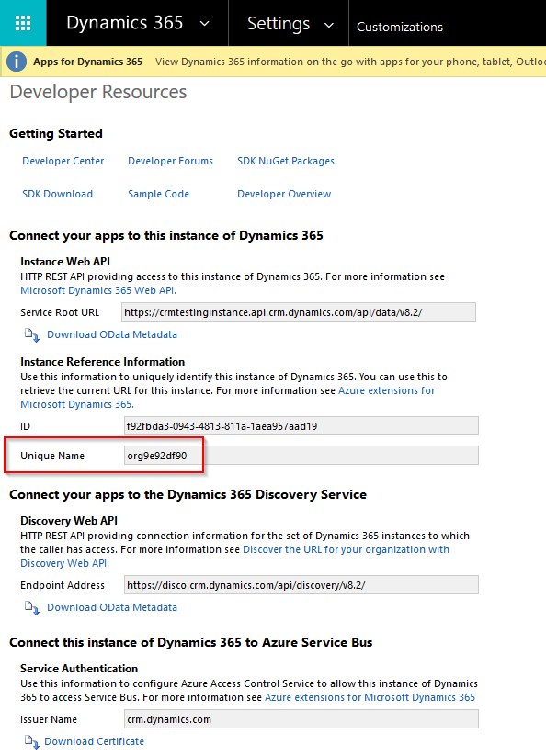Click the info icon in the notification bar

(x=17, y=62)
